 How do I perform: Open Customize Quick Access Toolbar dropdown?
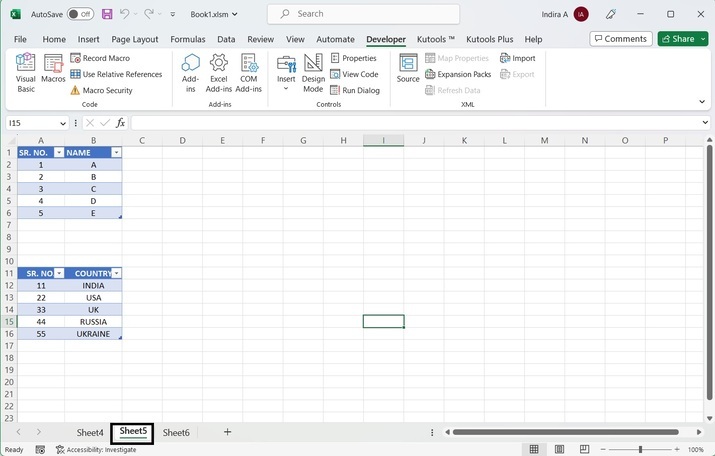click(x=173, y=14)
